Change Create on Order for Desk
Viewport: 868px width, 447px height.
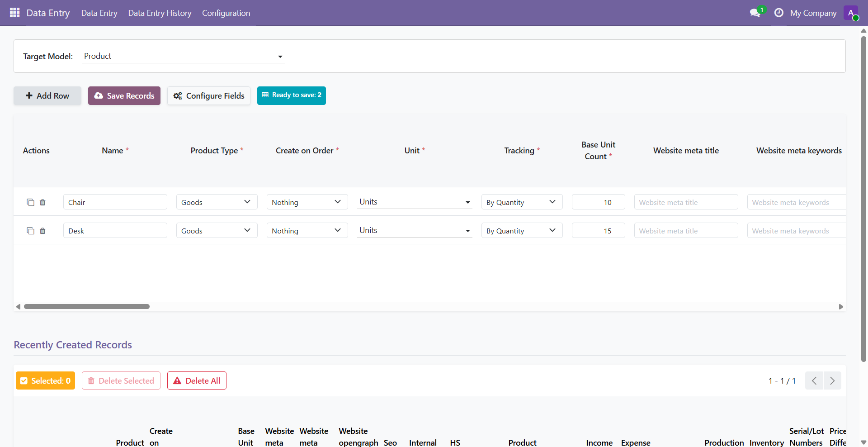tap(307, 231)
